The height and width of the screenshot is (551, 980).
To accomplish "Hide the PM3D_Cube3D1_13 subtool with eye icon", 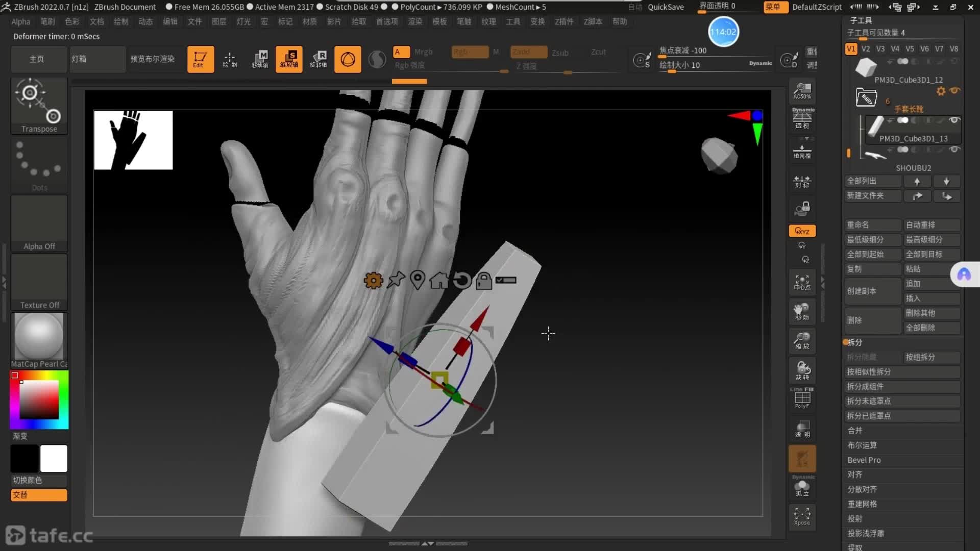I will [x=954, y=120].
